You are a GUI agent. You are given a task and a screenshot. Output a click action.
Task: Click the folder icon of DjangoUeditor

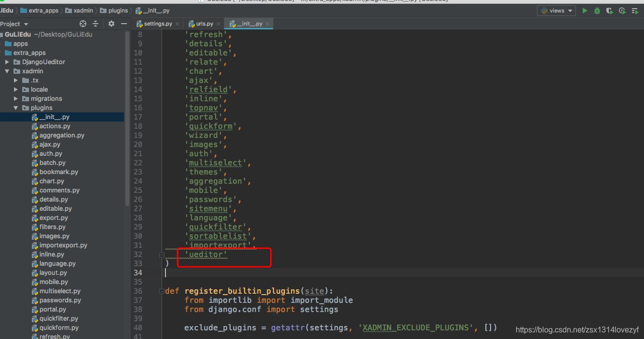click(x=17, y=62)
